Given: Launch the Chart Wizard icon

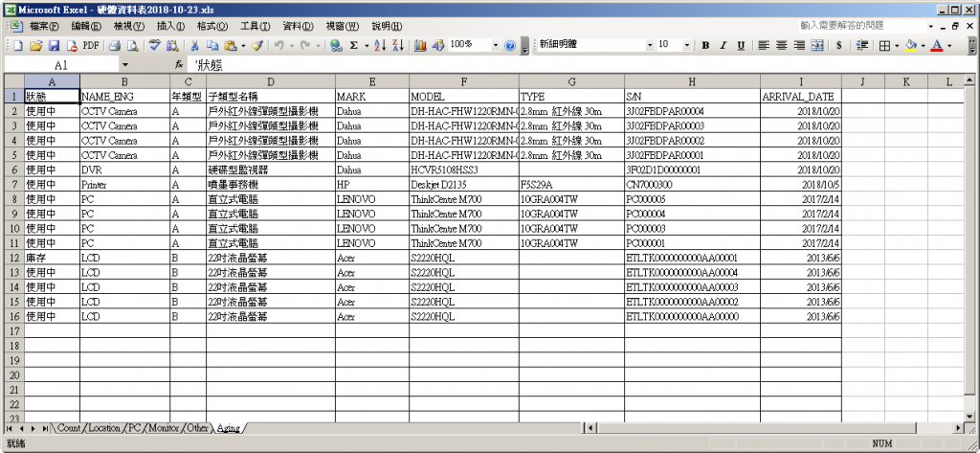Looking at the screenshot, I should click(x=420, y=46).
